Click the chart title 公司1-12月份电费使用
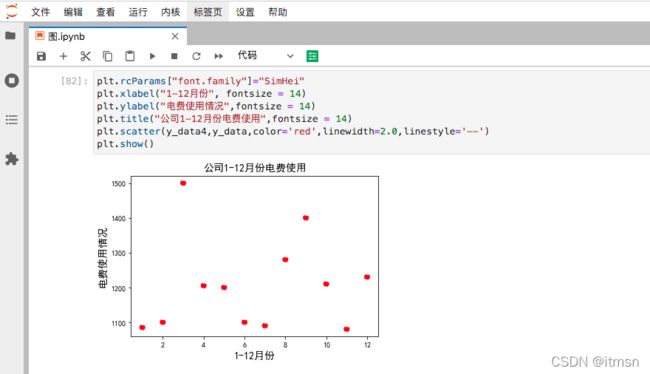Screen dimensions: 650x374 [x=255, y=168]
